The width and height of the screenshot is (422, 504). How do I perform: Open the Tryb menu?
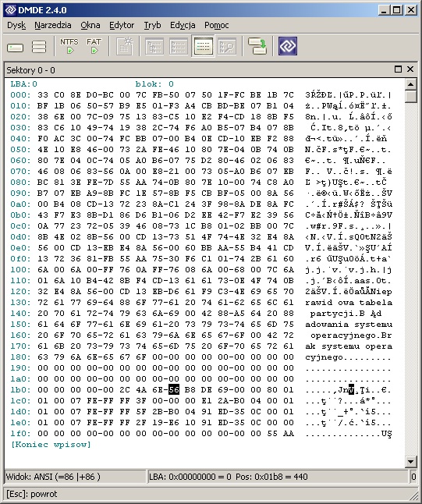tap(152, 25)
